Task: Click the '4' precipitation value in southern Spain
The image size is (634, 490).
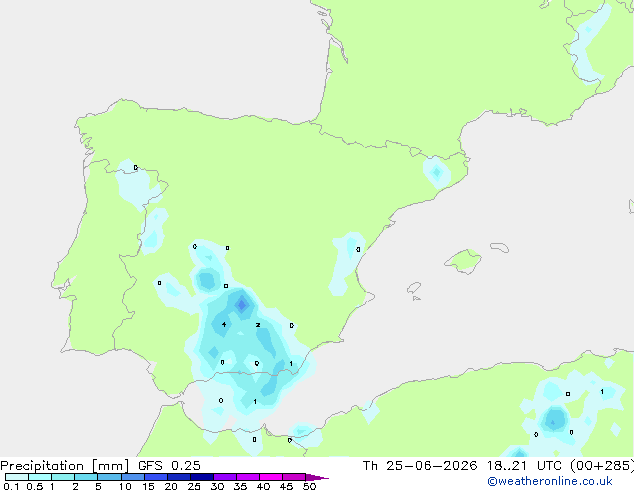Action: (224, 324)
